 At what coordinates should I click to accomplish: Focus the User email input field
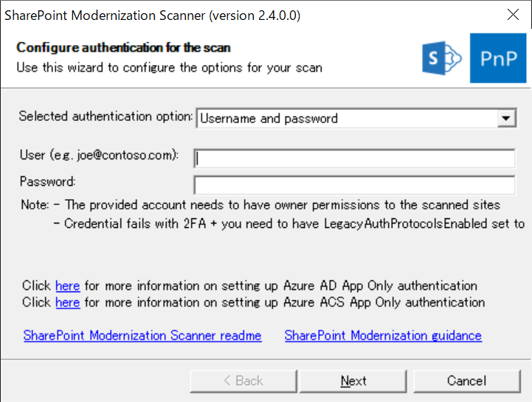(x=354, y=159)
